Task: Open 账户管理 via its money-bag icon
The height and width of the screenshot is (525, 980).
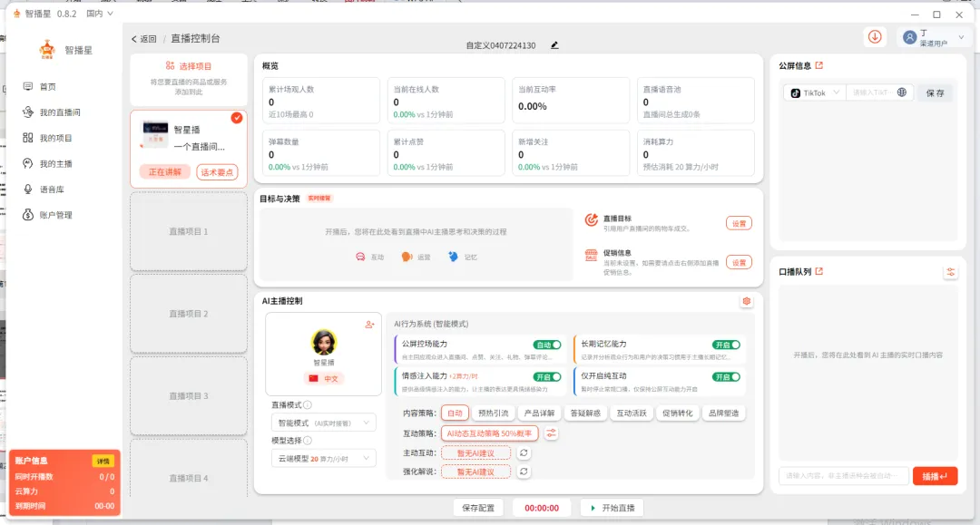Action: pyautogui.click(x=27, y=214)
